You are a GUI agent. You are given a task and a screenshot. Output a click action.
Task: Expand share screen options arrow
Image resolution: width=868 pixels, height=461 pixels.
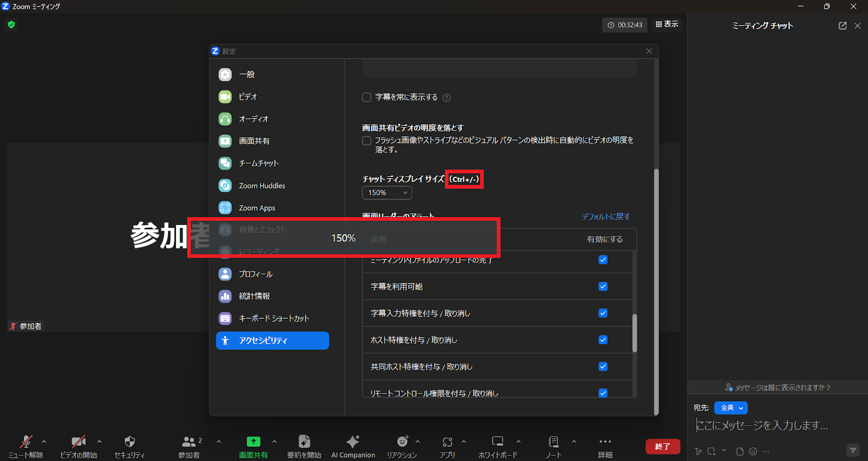click(x=275, y=441)
